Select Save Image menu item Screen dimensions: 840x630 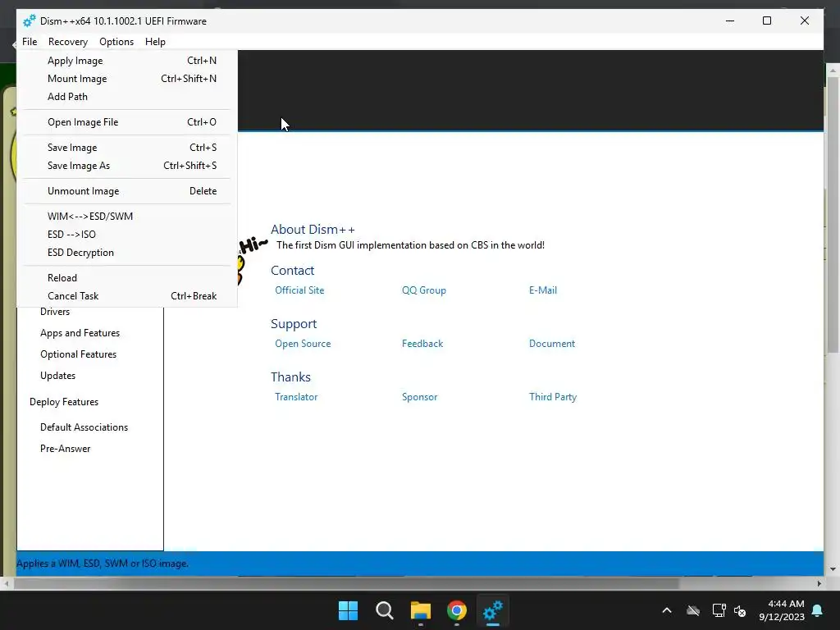127,148
